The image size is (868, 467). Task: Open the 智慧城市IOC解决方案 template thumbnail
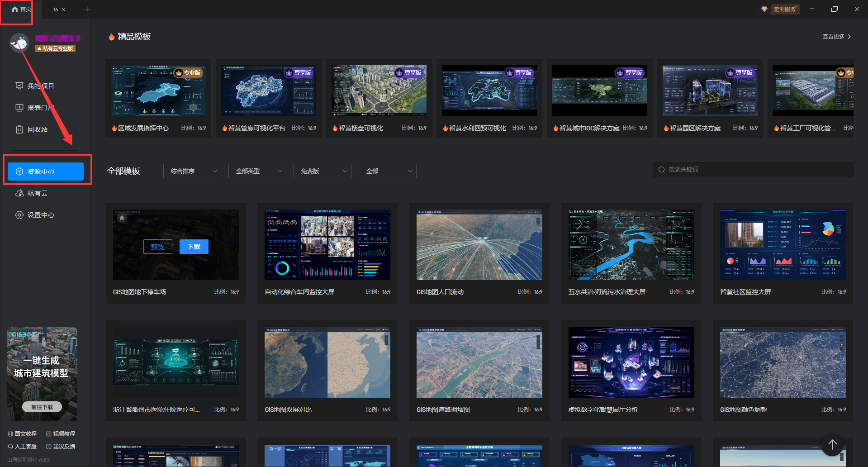pyautogui.click(x=600, y=91)
